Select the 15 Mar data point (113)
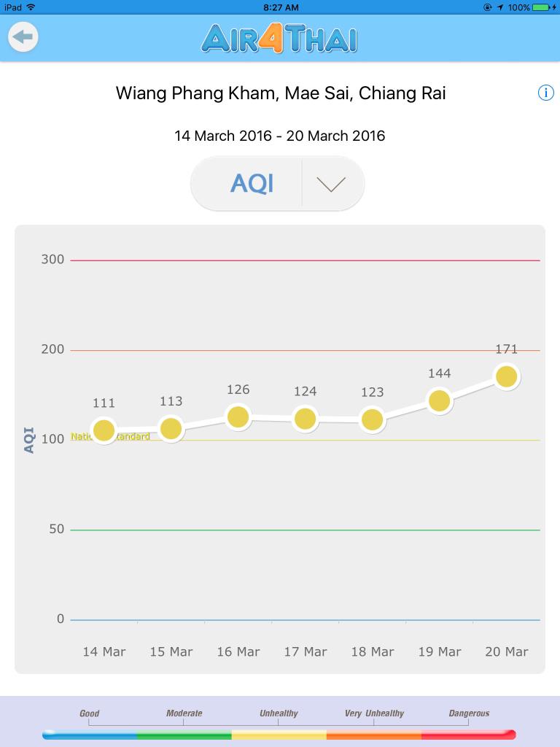Viewport: 560px width, 747px height. [x=171, y=428]
